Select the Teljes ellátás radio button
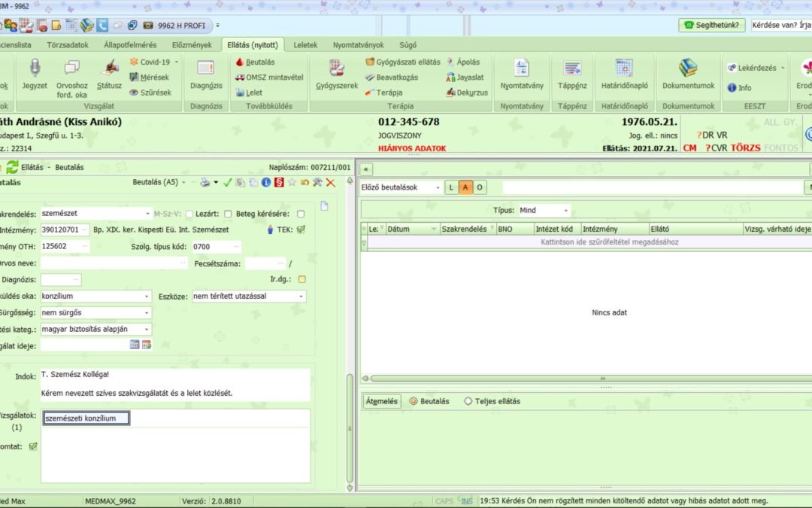 pyautogui.click(x=468, y=402)
